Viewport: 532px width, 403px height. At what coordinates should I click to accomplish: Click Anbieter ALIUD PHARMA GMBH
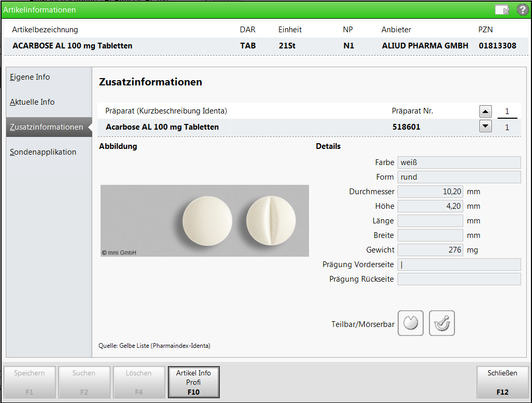(425, 46)
